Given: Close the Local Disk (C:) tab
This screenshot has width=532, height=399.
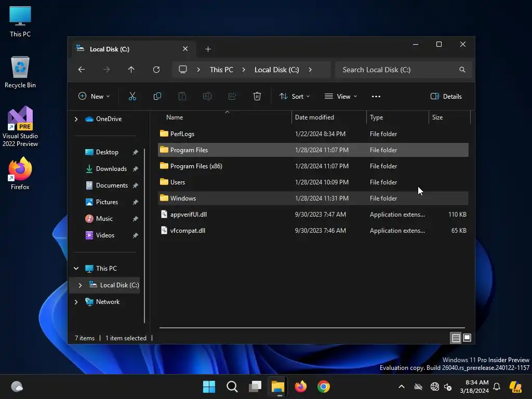Looking at the screenshot, I should [185, 49].
